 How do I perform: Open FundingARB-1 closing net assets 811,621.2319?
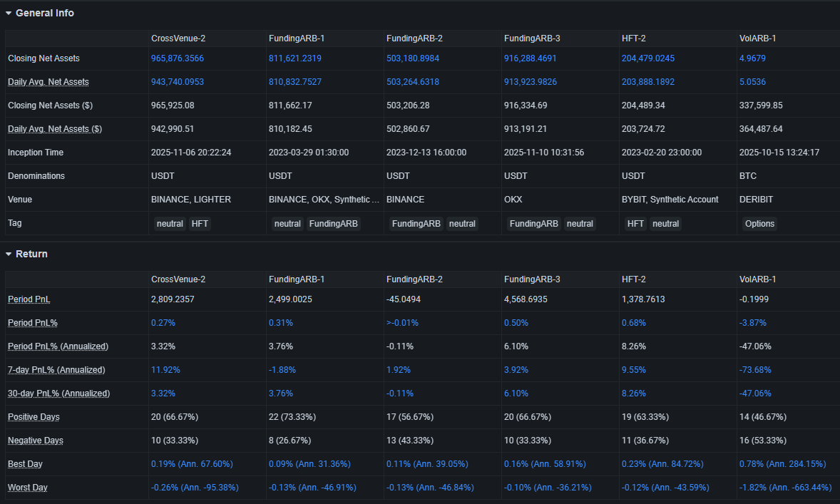[x=295, y=58]
